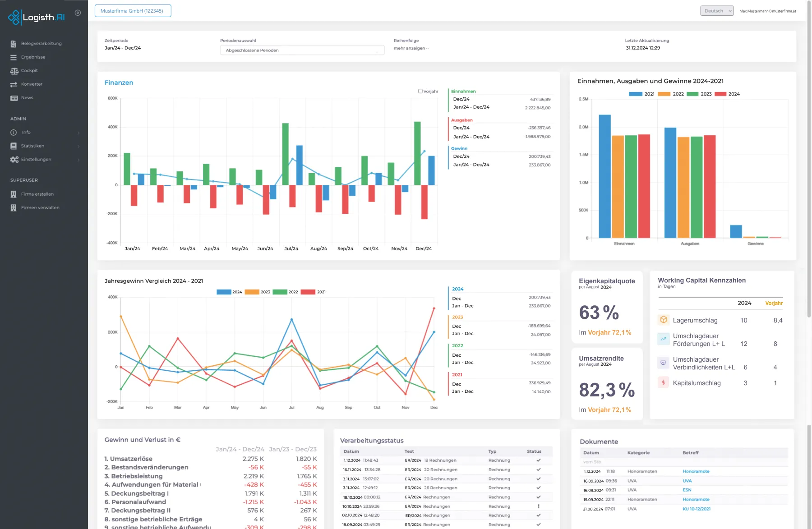Toggle the 2024 red legend in Einnahmen chart
Viewport: 812px width, 529px height.
[720, 94]
